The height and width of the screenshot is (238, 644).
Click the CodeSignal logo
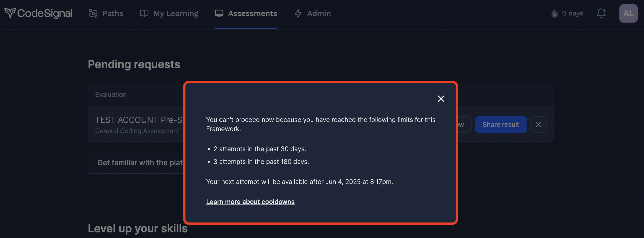click(38, 13)
